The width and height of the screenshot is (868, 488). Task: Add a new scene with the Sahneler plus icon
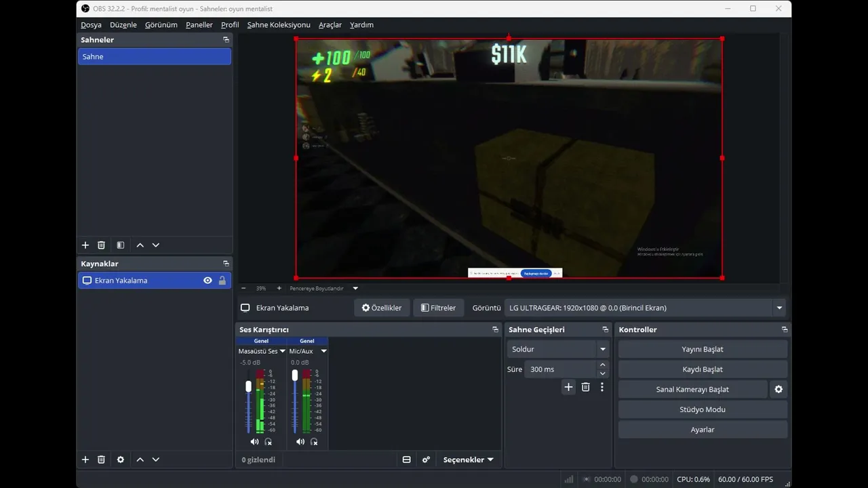coord(85,245)
